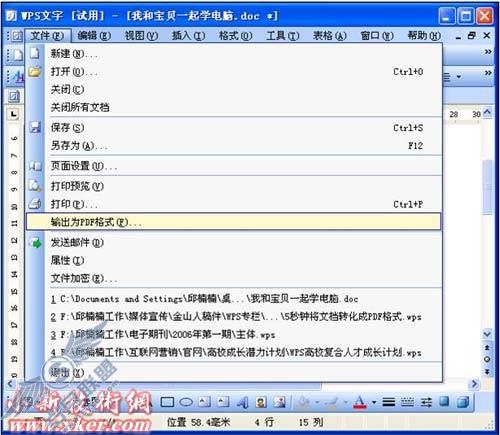Select 输出为PDF格式 menu entry

[234, 222]
